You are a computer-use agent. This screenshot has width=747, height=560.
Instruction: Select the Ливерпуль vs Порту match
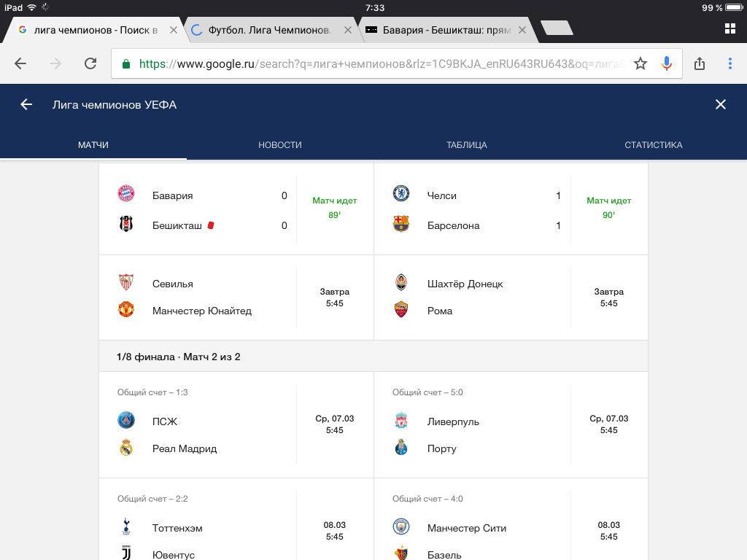(511, 435)
